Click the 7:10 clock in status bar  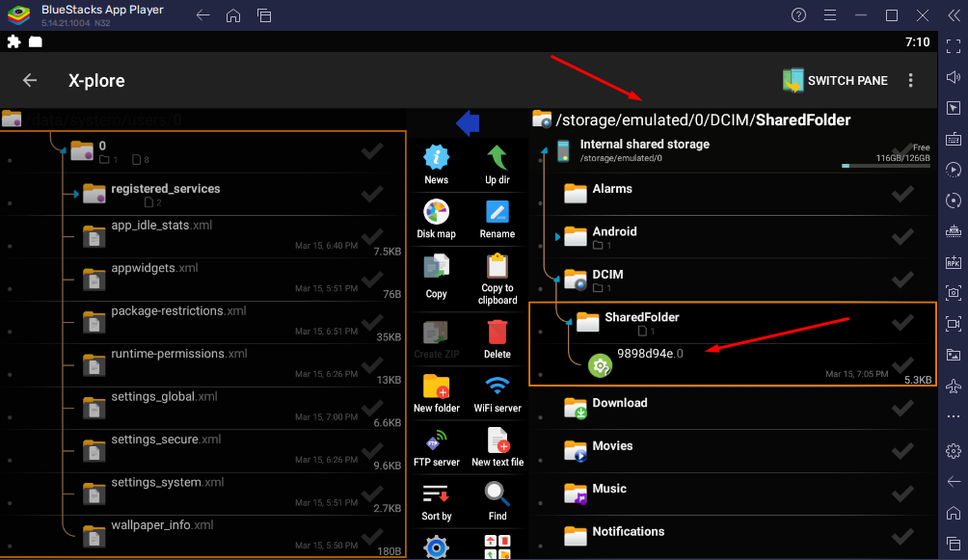click(917, 42)
